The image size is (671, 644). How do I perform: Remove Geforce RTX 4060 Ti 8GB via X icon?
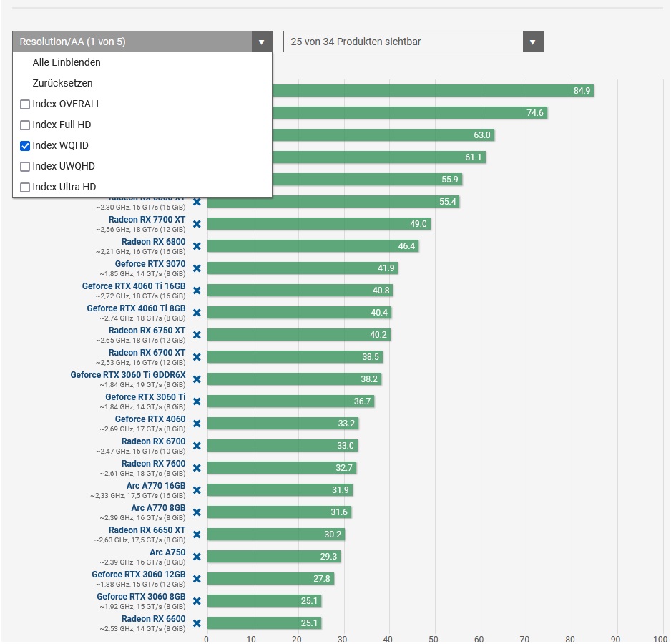point(197,313)
